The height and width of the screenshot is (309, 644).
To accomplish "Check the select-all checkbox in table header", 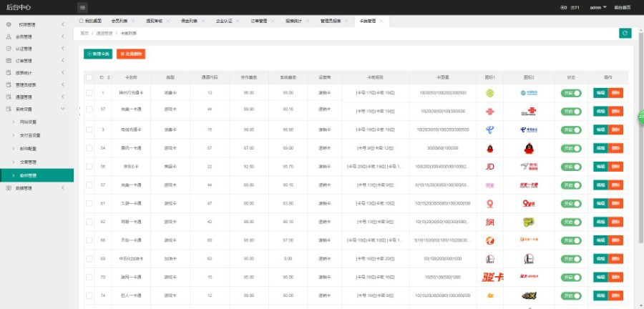I will click(x=89, y=77).
